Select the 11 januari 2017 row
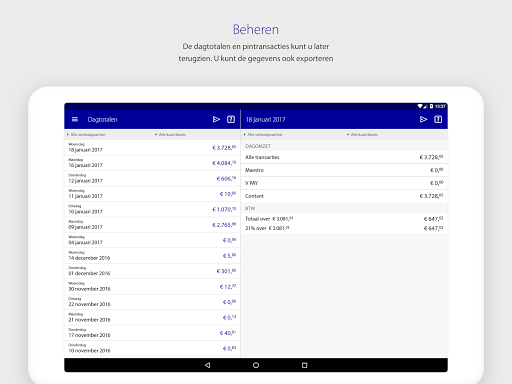Image resolution: width=512 pixels, height=384 pixels. (x=152, y=194)
